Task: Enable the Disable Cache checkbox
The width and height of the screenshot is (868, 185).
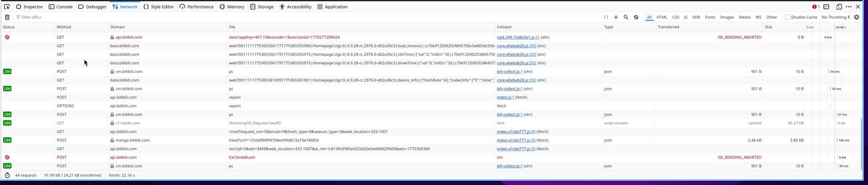Action: pos(788,17)
